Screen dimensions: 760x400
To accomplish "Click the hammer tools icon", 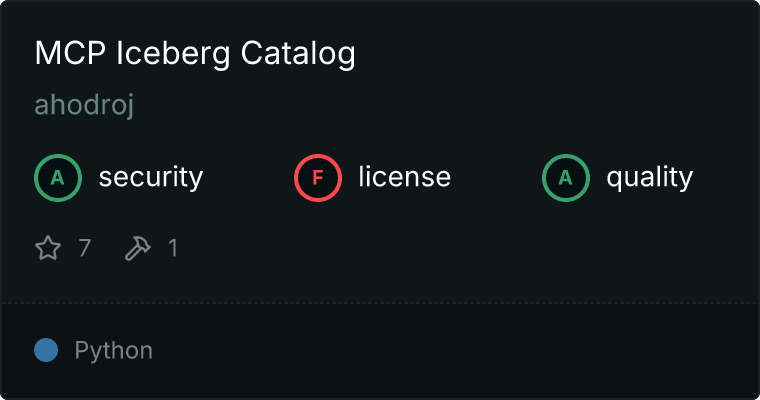I will pyautogui.click(x=137, y=248).
